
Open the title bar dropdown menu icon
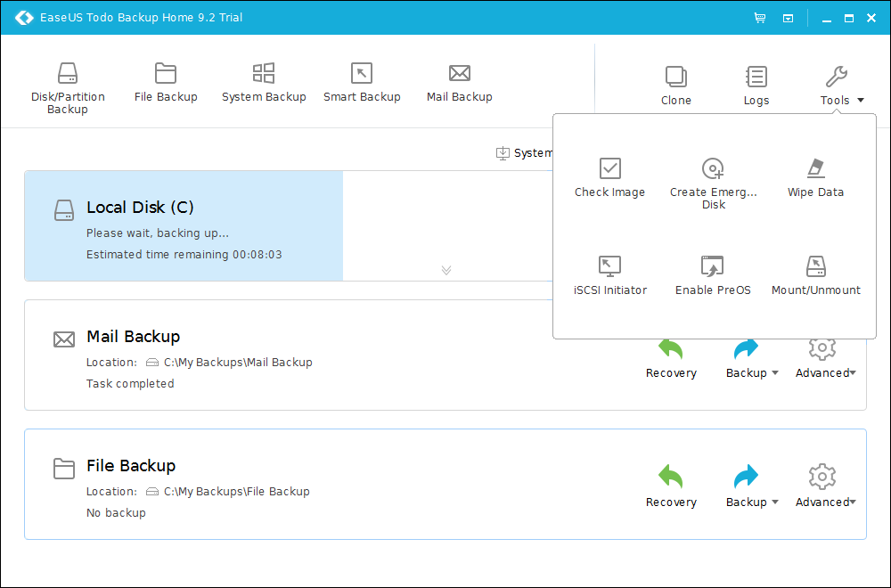pos(788,18)
